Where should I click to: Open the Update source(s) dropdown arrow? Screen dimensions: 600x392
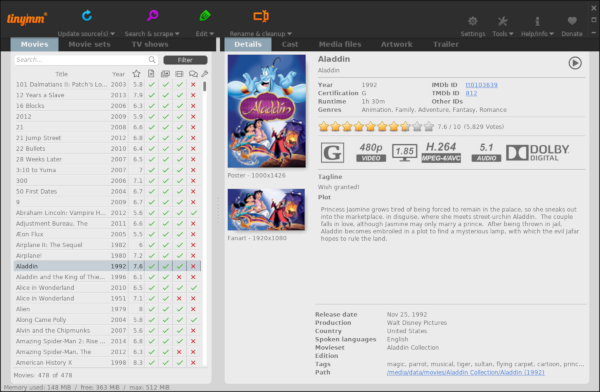pos(112,34)
